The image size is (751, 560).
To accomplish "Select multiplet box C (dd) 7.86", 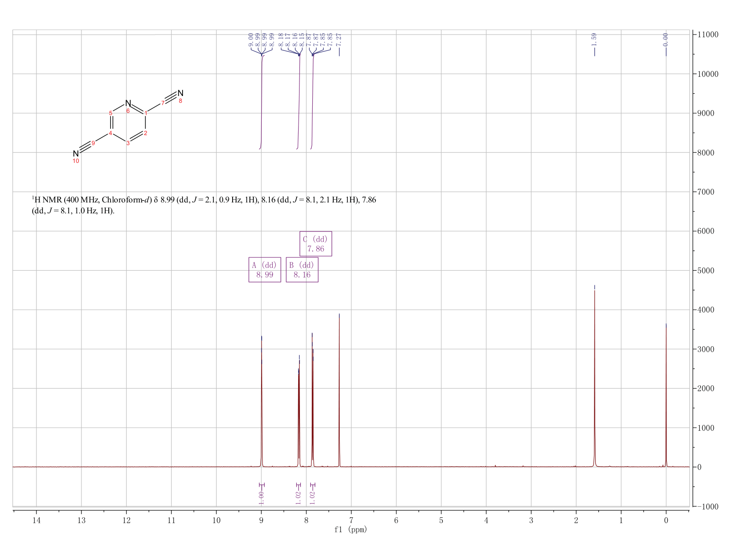I will tap(315, 244).
